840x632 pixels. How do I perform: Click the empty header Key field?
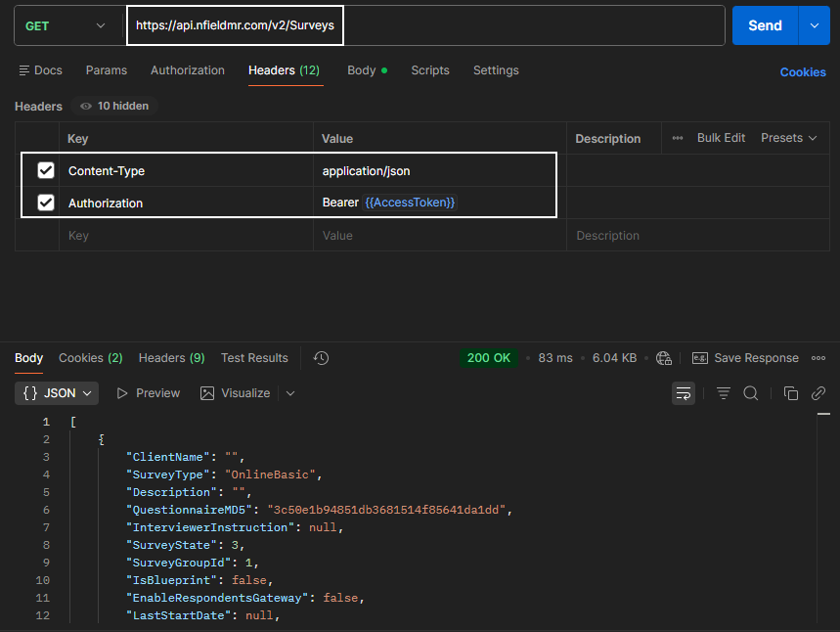186,236
